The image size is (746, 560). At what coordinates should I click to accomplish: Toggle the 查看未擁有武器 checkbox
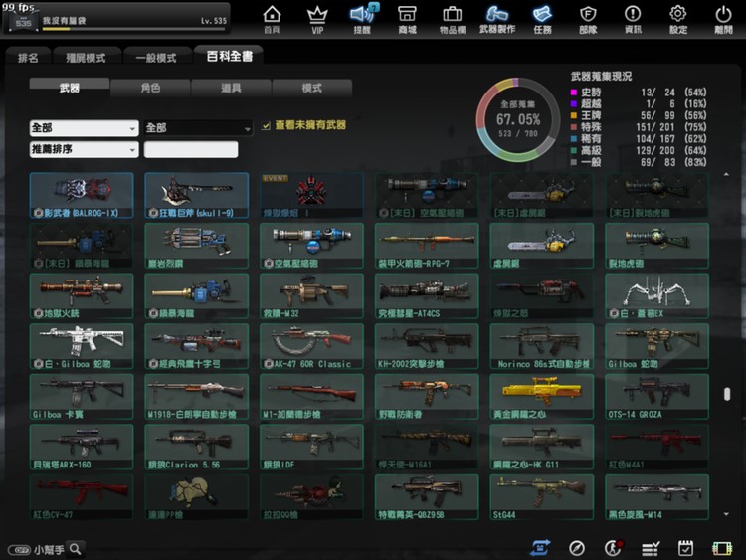tap(266, 126)
